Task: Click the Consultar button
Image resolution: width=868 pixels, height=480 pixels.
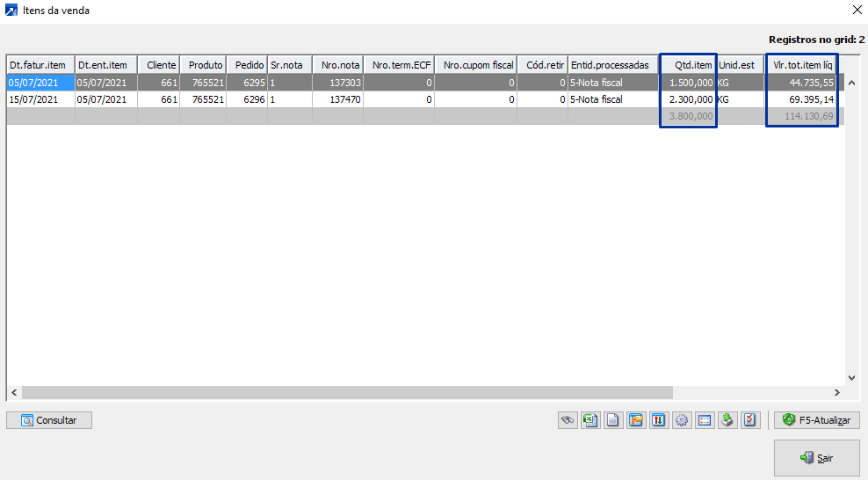Action: click(49, 420)
